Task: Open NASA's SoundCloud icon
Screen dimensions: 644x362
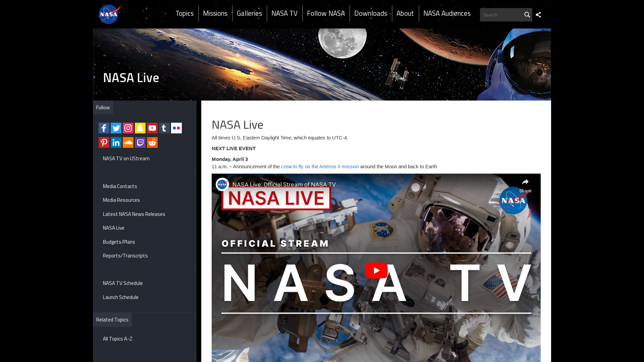Action: (128, 142)
